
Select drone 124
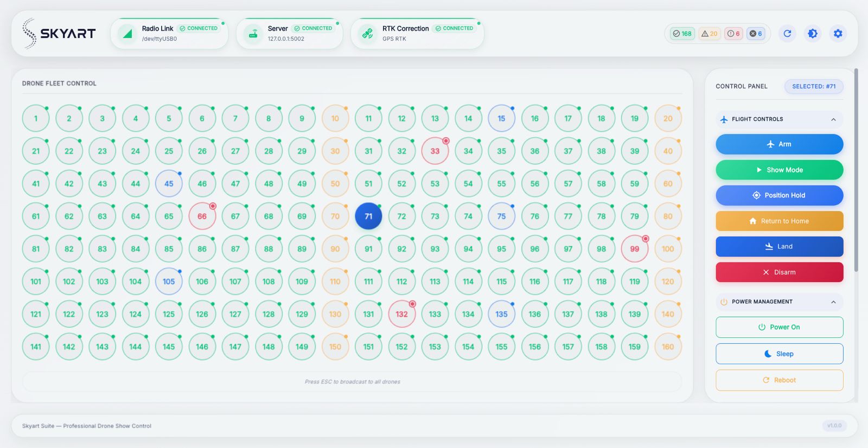pos(136,314)
